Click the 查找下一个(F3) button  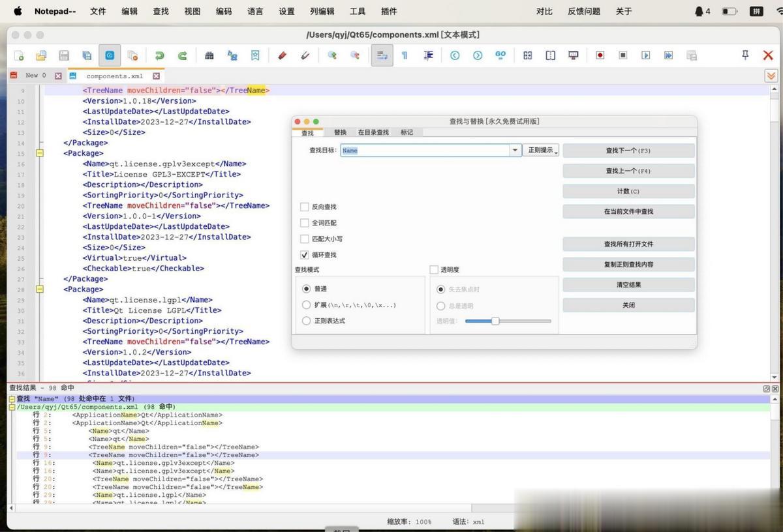[x=628, y=151]
